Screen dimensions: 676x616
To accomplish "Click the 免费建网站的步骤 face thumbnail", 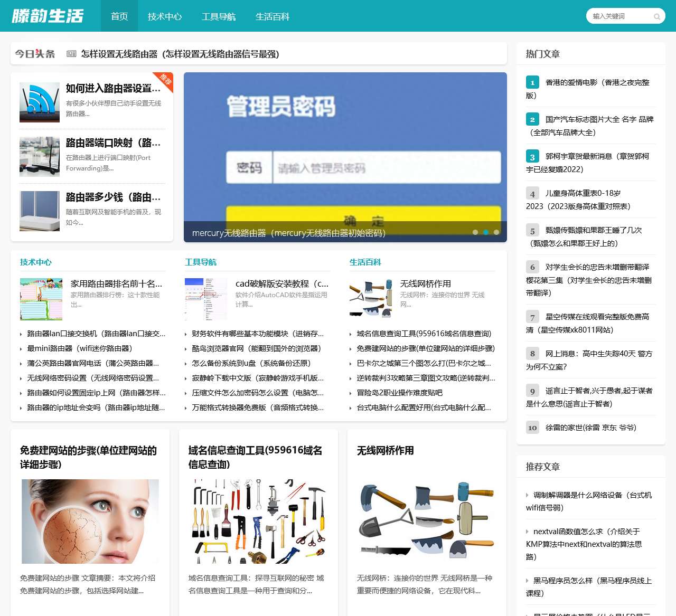I will (x=90, y=521).
